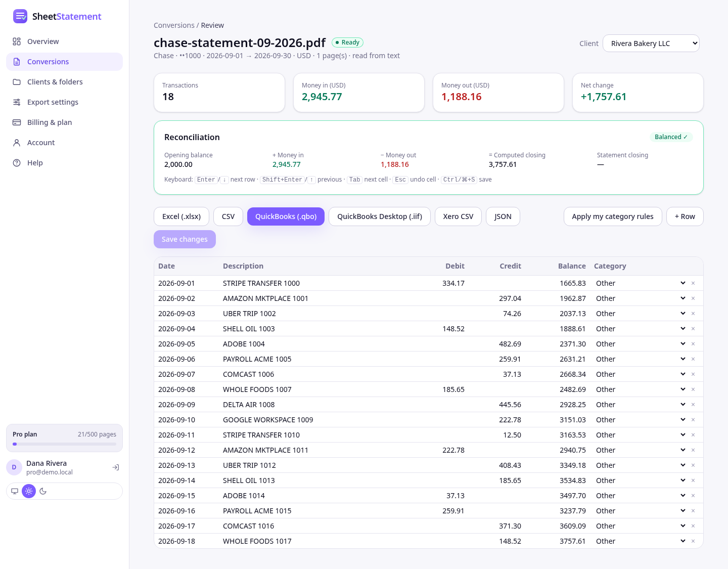This screenshot has height=569, width=728.
Task: Open category dropdown for ADOBE 1004
Action: pos(641,344)
